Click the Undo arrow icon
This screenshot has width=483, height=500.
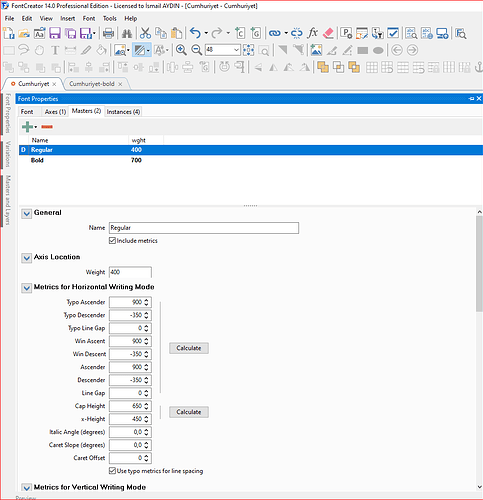[195, 33]
